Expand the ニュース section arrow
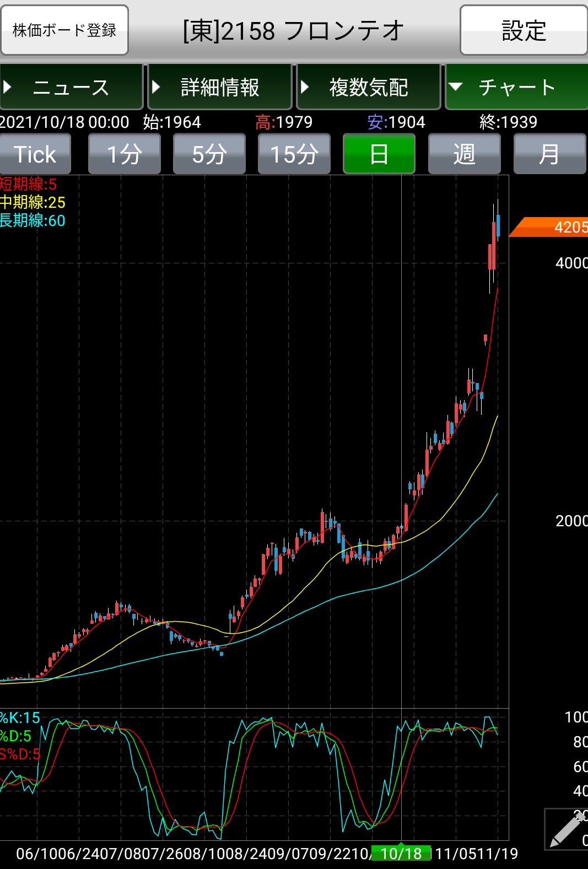The image size is (588, 869). [8, 87]
